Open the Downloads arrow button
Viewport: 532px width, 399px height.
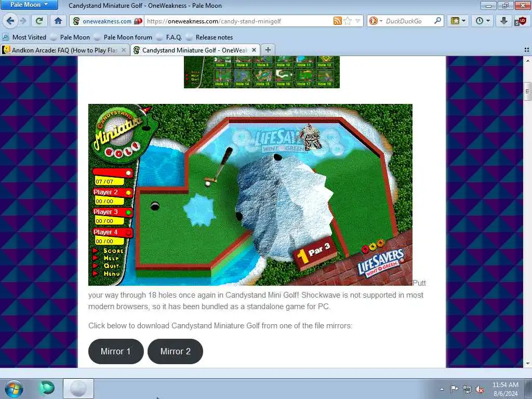(504, 21)
